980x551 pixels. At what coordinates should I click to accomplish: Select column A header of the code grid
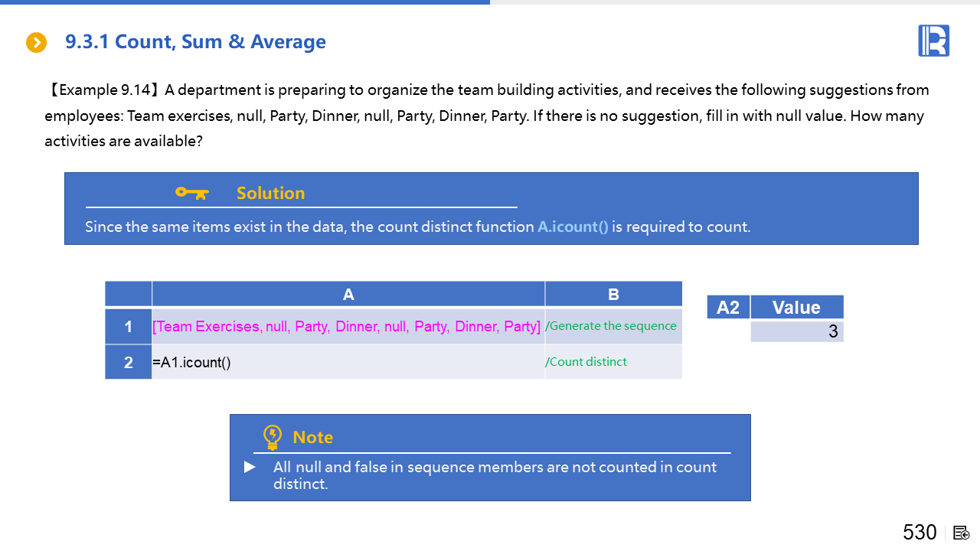click(x=348, y=295)
